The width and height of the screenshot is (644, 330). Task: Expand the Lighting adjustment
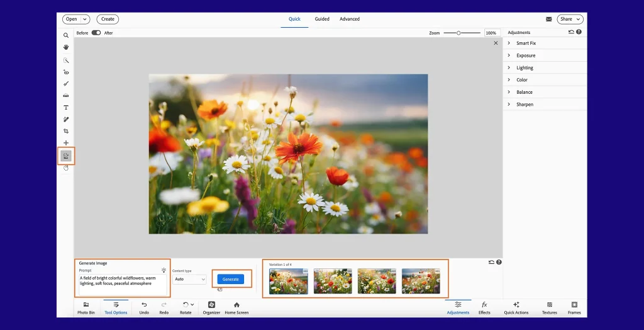coord(545,67)
